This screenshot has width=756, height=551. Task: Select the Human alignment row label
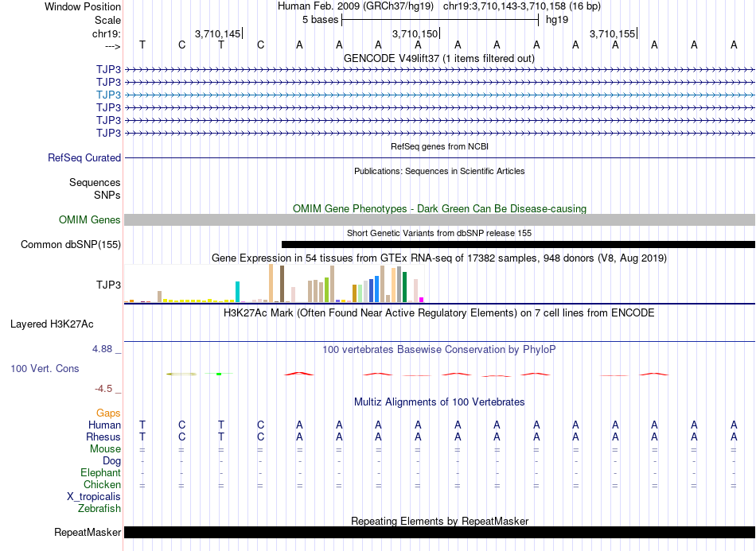104,425
